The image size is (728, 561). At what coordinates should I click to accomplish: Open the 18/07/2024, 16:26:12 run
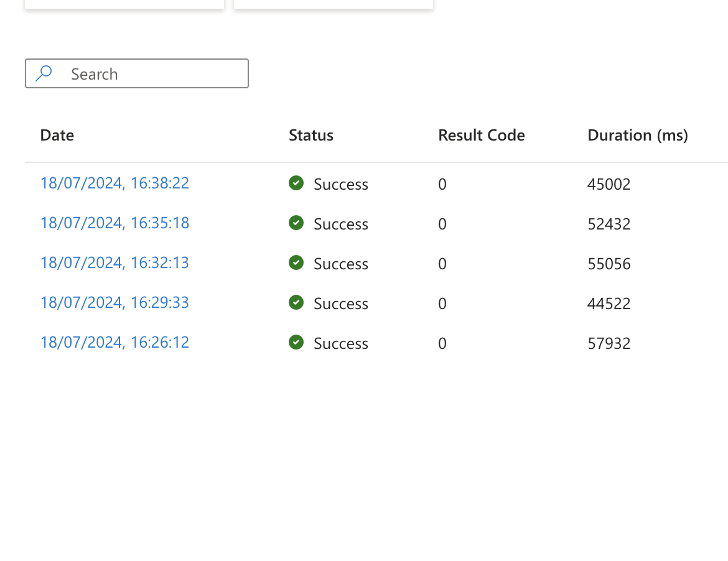[114, 343]
